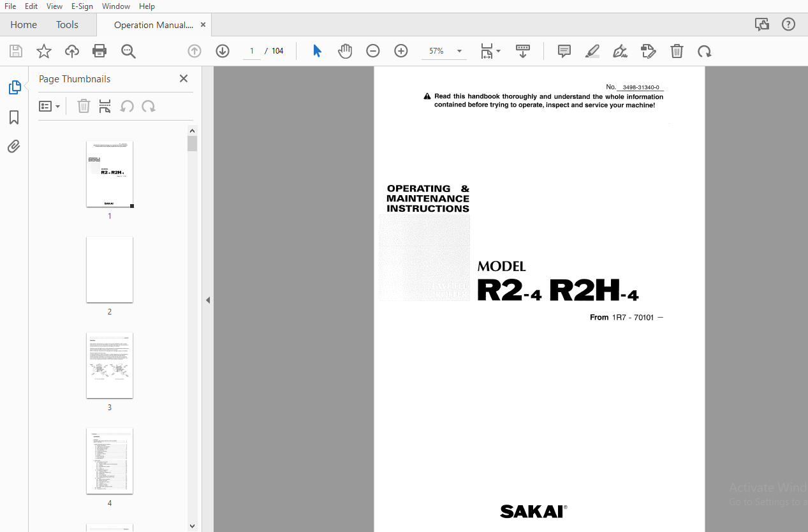This screenshot has height=532, width=808.
Task: Select page 3 thumbnail
Action: pyautogui.click(x=110, y=365)
